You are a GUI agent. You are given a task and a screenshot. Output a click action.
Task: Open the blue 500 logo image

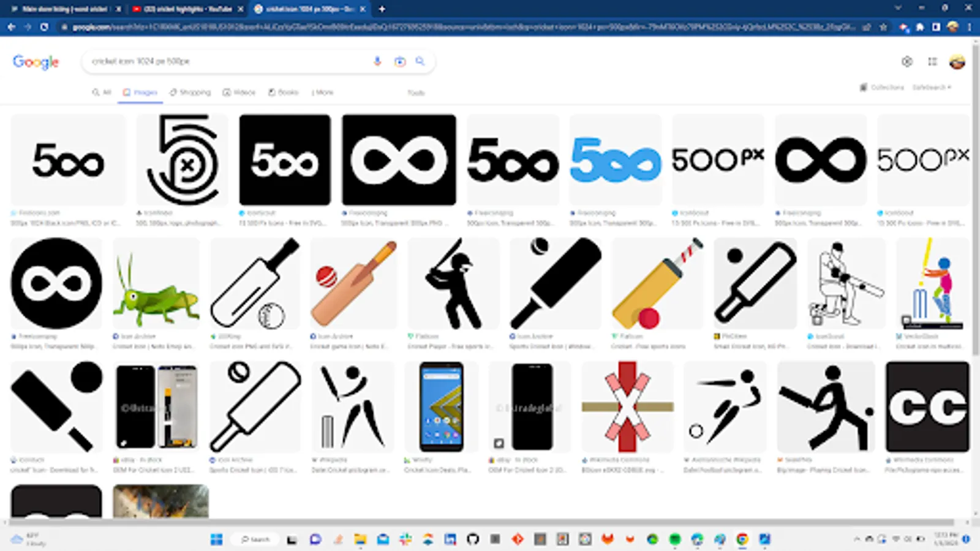[616, 160]
